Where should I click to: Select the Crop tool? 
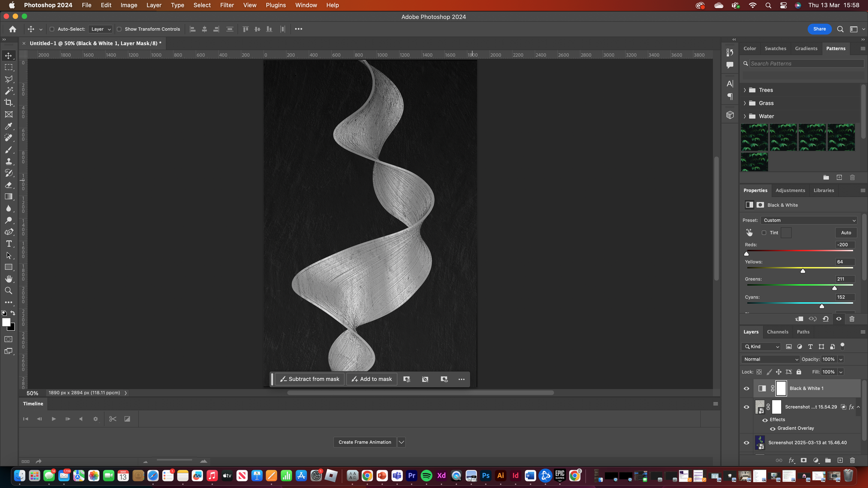9,102
